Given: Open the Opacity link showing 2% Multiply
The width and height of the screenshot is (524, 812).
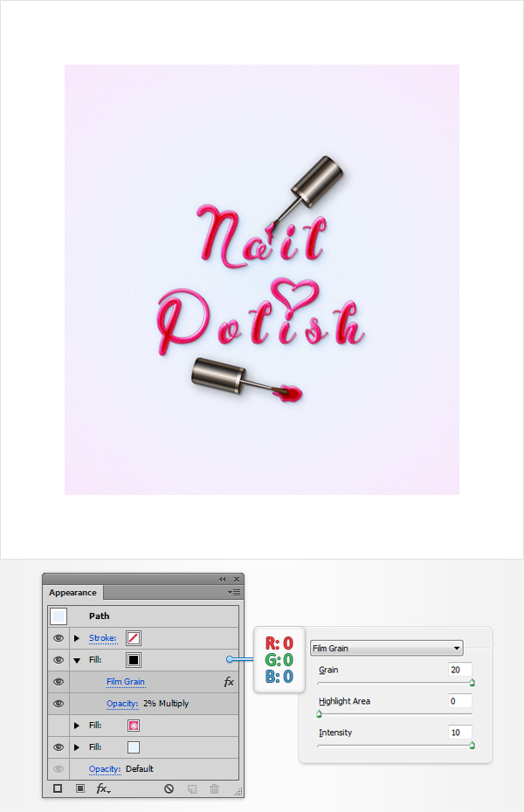Looking at the screenshot, I should point(122,703).
